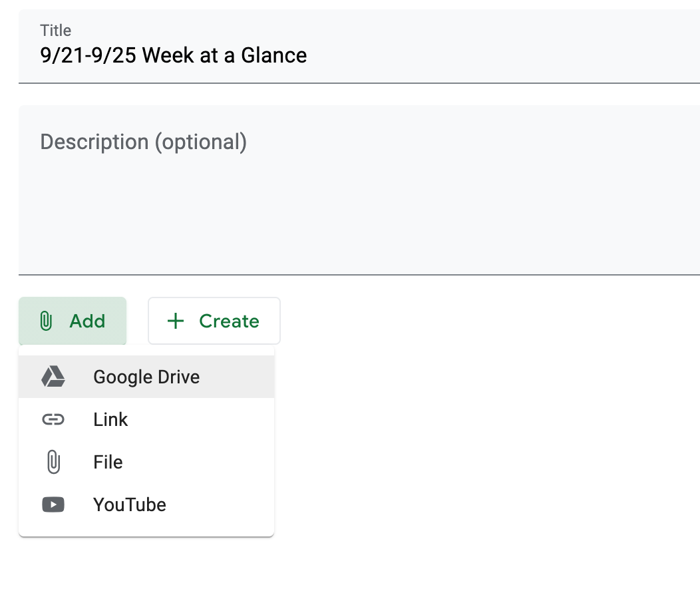Click the Description (optional) placeholder text

[x=144, y=142]
